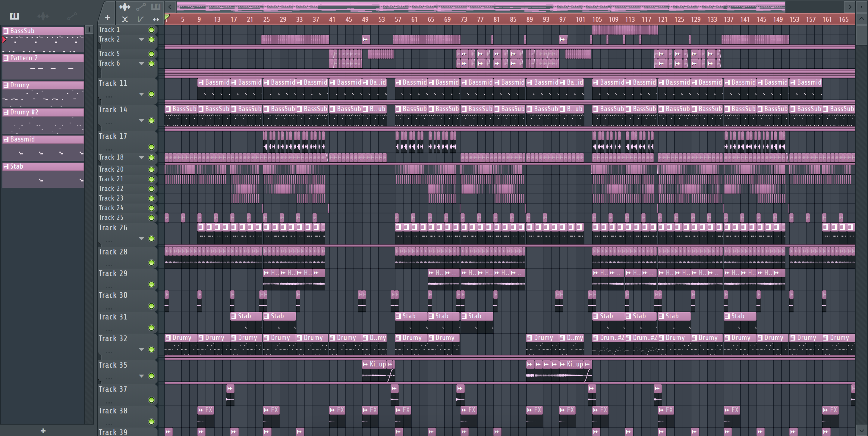Screen dimensions: 868x436
Task: Select the audio waveform focus icon in playlist header
Action: (124, 6)
